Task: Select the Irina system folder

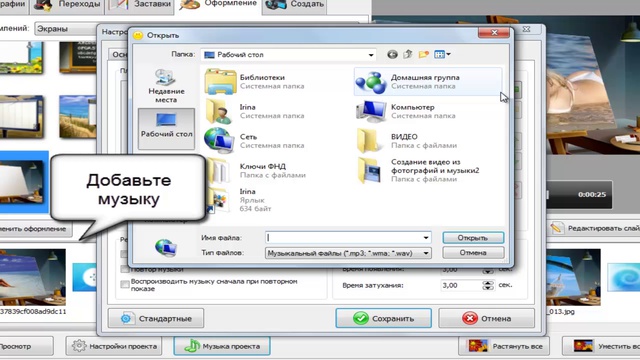Action: click(255, 111)
